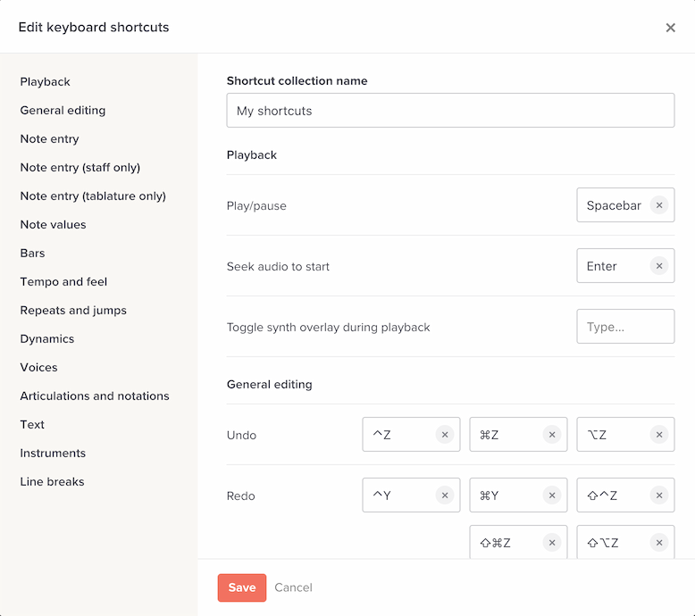The width and height of the screenshot is (695, 616).
Task: Remove the Spacebar shortcut for Play/pause
Action: (659, 205)
